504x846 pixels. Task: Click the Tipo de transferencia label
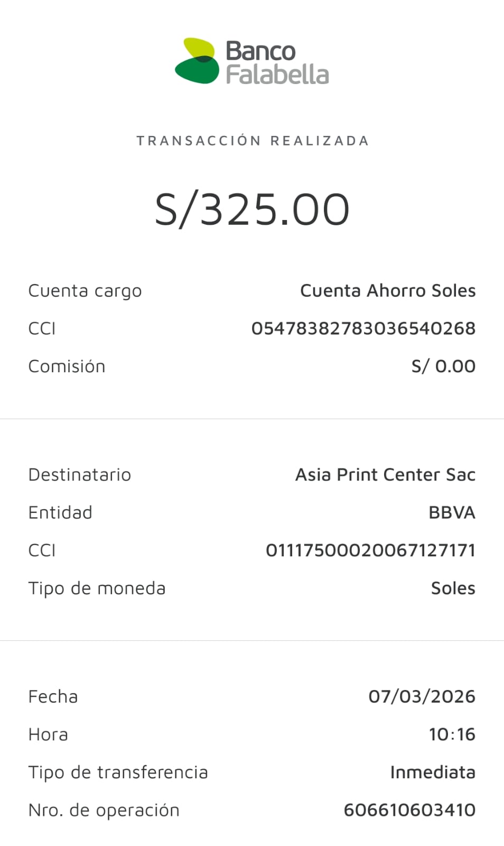(118, 773)
